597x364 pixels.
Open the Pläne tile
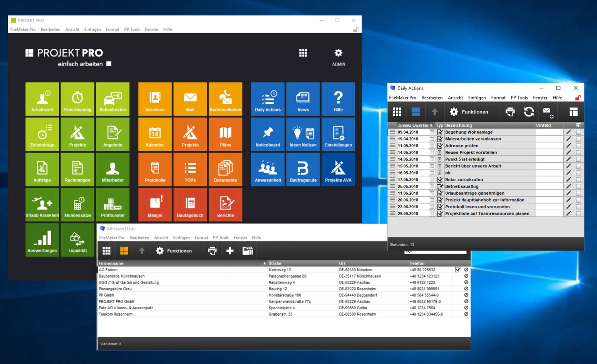(x=225, y=134)
